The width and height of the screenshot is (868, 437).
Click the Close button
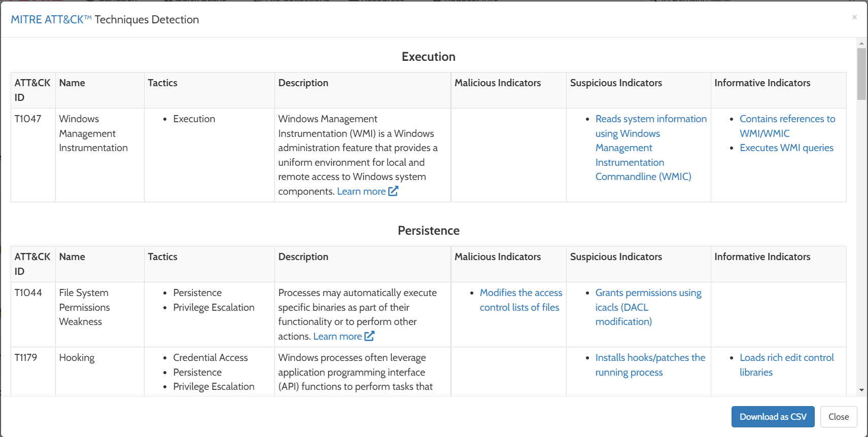838,417
